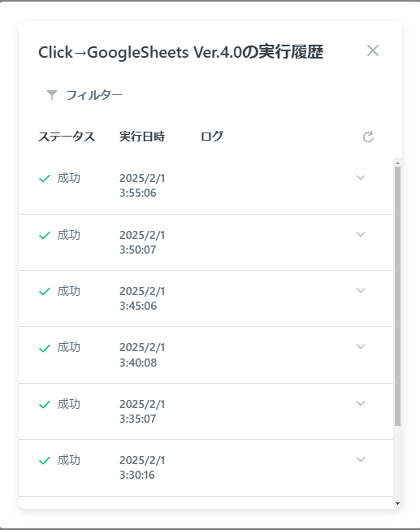Viewport: 420px width, 530px height.
Task: Click the success checkmark for the 3:40:08 run
Action: (x=45, y=348)
